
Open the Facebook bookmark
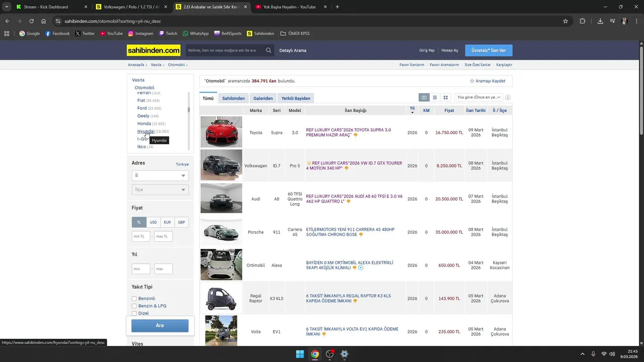pos(57,34)
